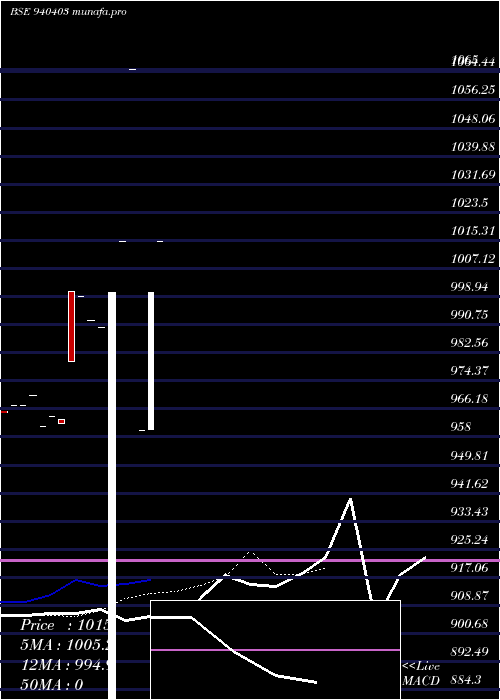Click the 1048.06 price axis label
The height and width of the screenshot is (700, 500).
[x=473, y=118]
